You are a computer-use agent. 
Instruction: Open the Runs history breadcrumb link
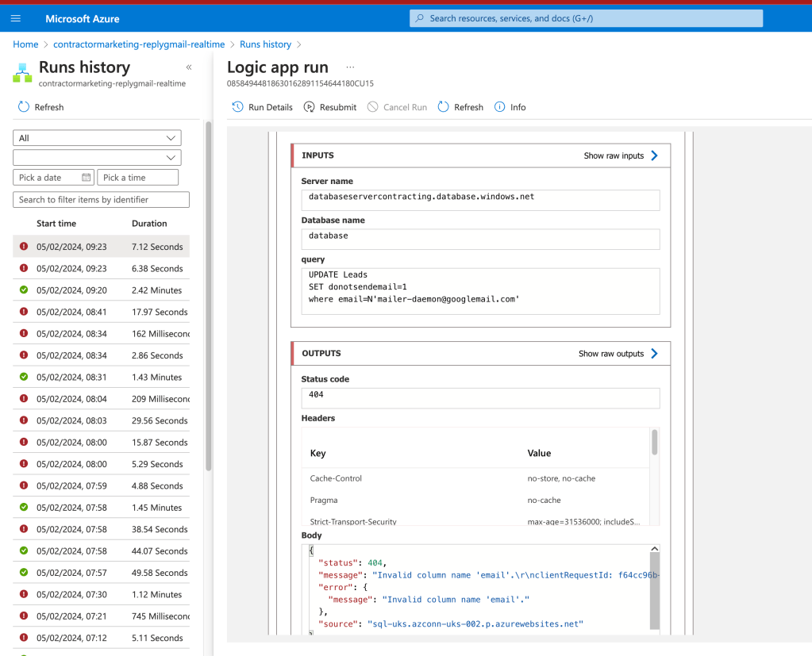click(x=265, y=44)
